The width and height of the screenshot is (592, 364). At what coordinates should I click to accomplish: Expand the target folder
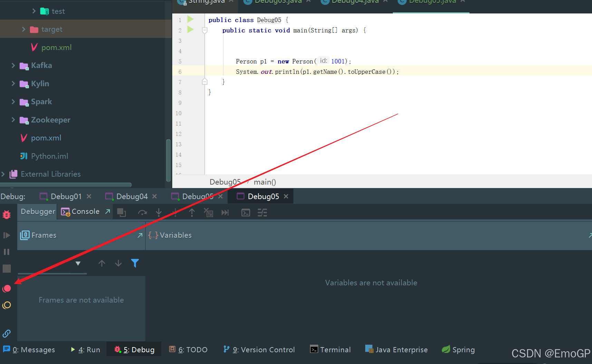coord(23,29)
